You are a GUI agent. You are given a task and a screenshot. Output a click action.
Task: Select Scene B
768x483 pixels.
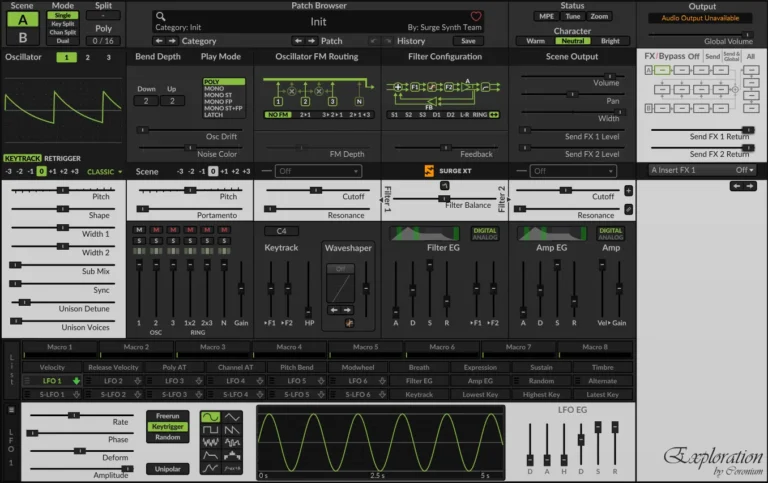pyautogui.click(x=23, y=37)
